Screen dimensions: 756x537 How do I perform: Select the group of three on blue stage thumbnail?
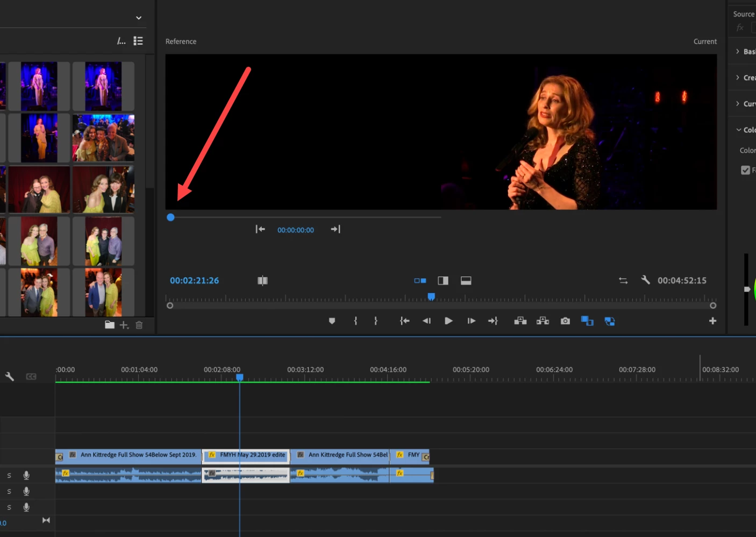(x=103, y=138)
